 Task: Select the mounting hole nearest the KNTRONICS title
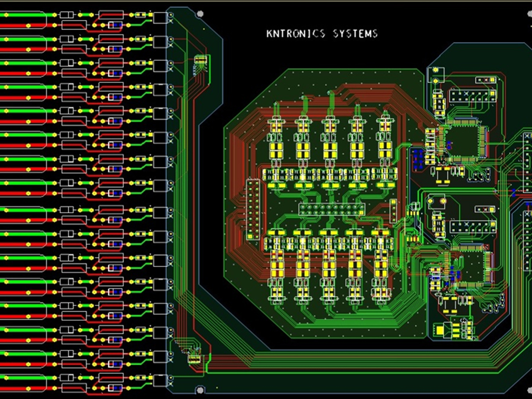200,14
